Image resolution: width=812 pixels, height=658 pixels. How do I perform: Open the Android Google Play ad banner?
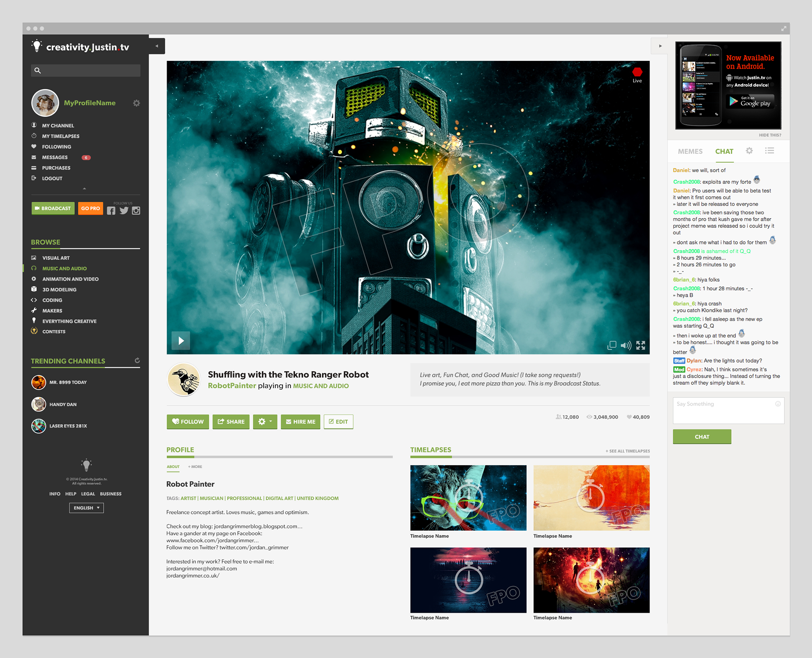(728, 85)
